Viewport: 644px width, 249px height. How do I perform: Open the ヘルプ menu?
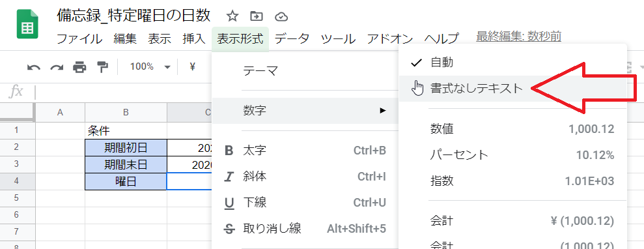click(x=441, y=38)
